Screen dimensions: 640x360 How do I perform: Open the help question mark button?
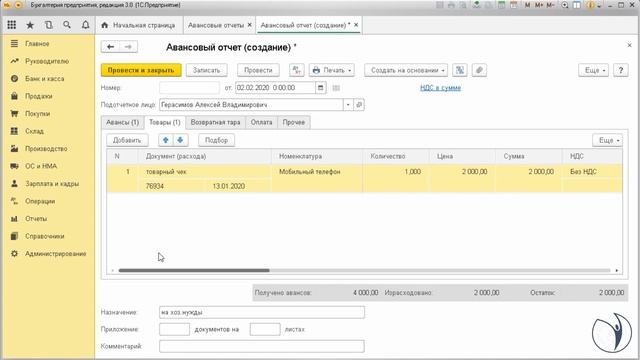pyautogui.click(x=620, y=70)
